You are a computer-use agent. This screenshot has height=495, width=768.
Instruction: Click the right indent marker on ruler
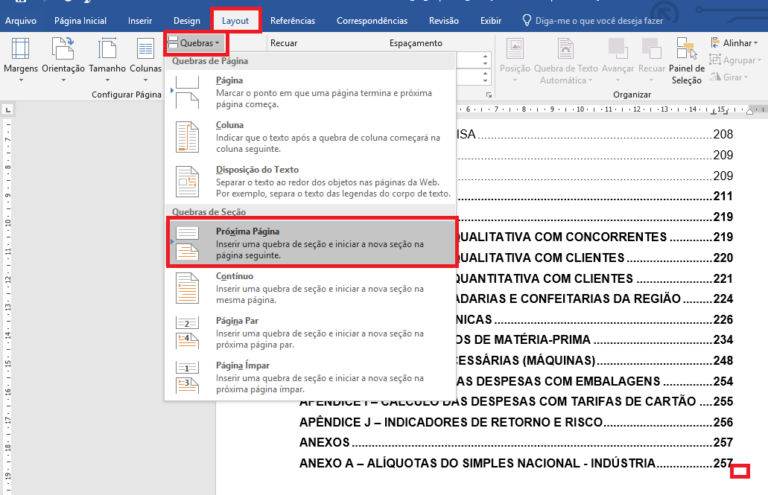[749, 112]
